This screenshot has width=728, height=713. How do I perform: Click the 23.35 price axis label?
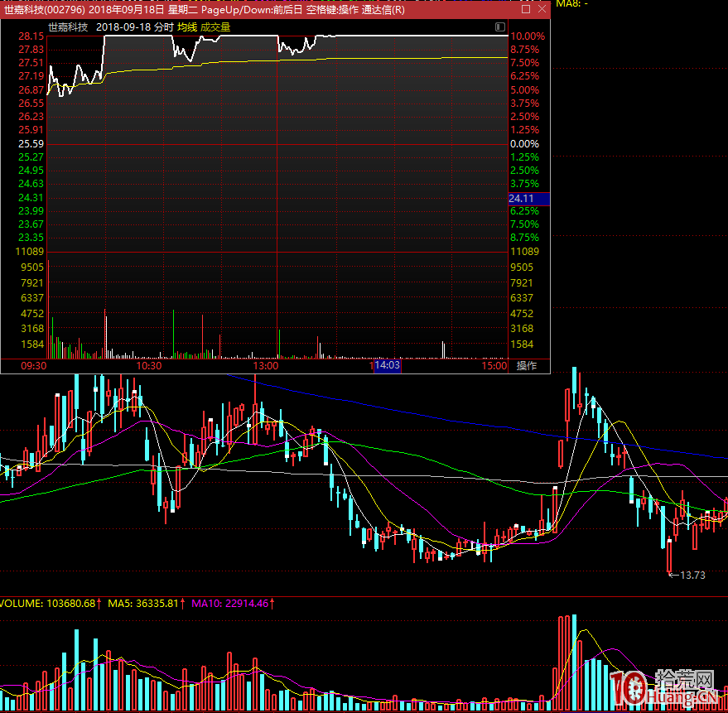point(31,238)
